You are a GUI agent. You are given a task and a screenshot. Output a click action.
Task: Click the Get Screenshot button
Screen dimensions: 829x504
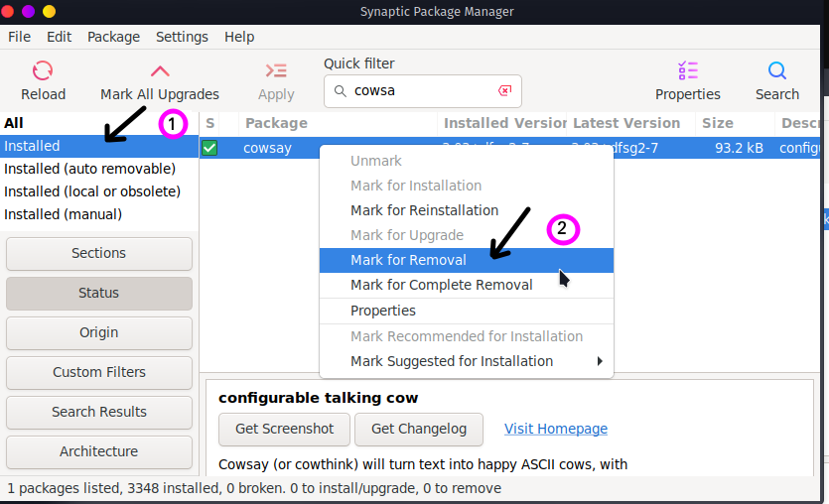pyautogui.click(x=284, y=429)
